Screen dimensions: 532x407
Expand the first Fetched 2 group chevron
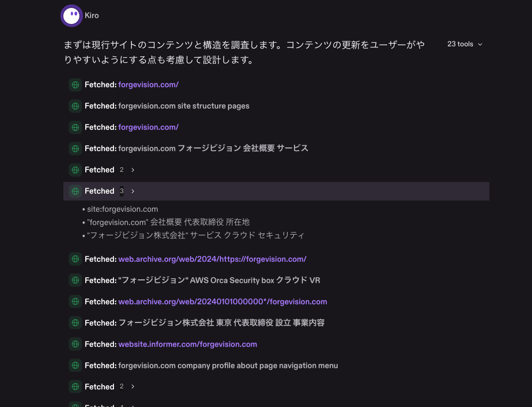[133, 170]
